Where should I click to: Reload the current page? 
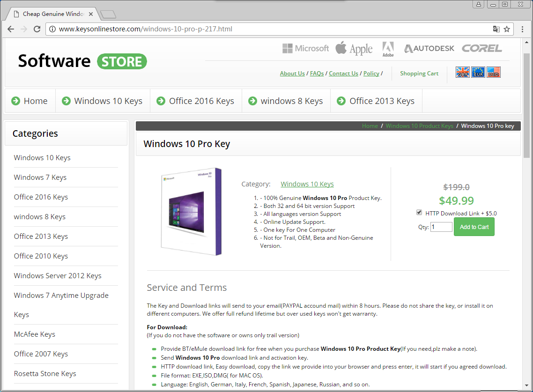tap(37, 29)
